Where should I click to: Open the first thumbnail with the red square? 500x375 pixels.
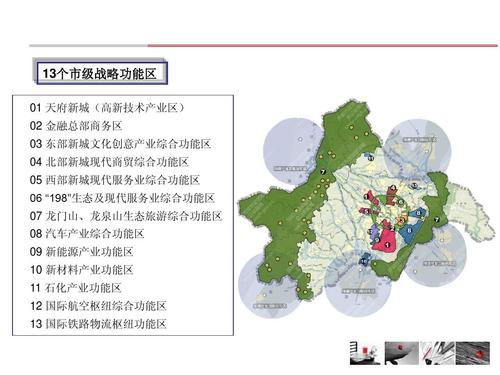click(365, 353)
